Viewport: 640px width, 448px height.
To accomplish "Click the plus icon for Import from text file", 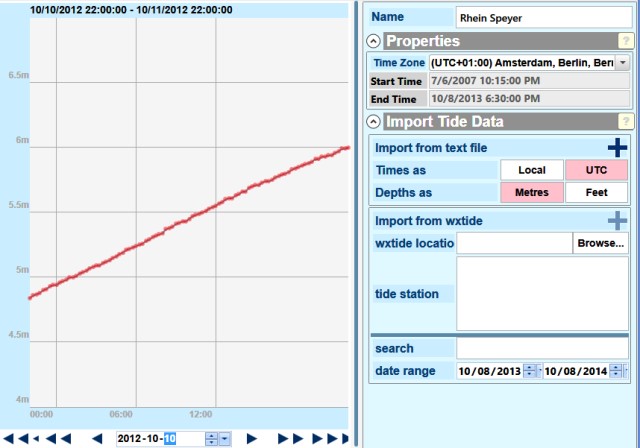I will coord(617,148).
